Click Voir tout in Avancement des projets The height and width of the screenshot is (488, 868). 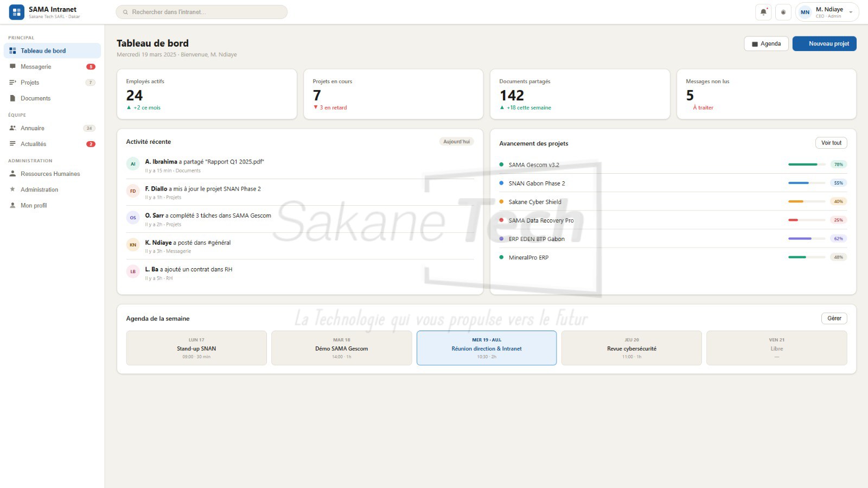[831, 143]
